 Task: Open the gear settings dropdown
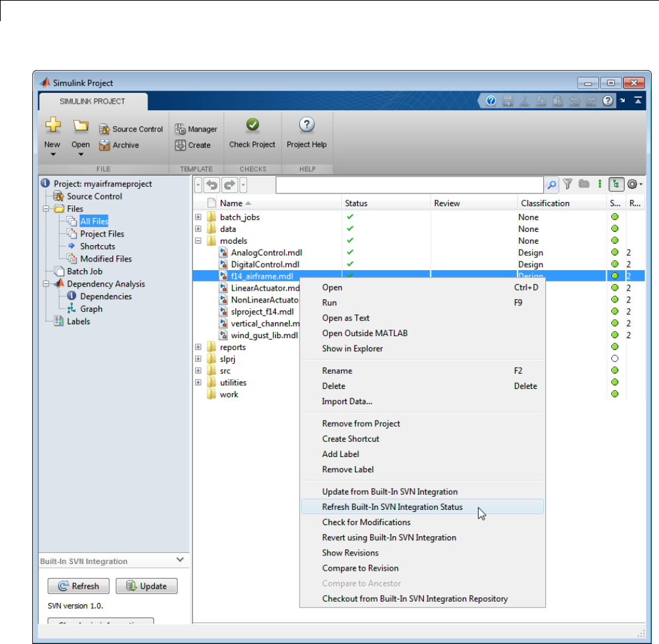click(634, 184)
